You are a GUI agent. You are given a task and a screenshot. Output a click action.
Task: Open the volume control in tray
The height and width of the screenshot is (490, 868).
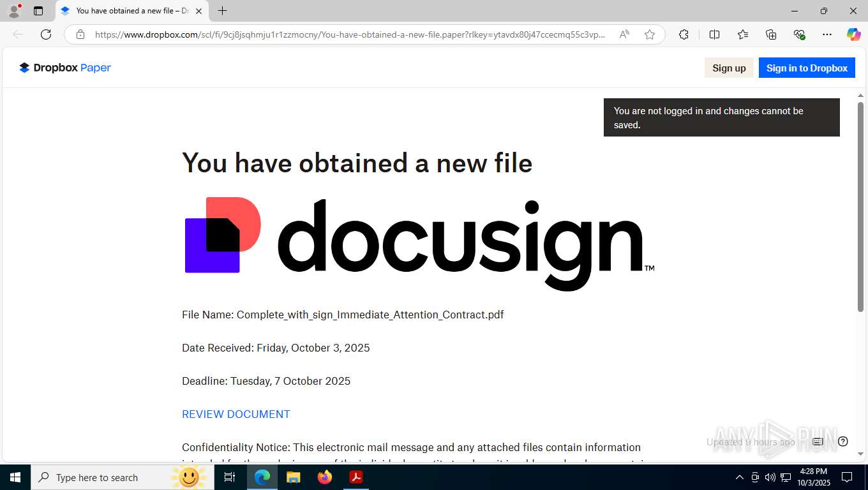pyautogui.click(x=770, y=477)
